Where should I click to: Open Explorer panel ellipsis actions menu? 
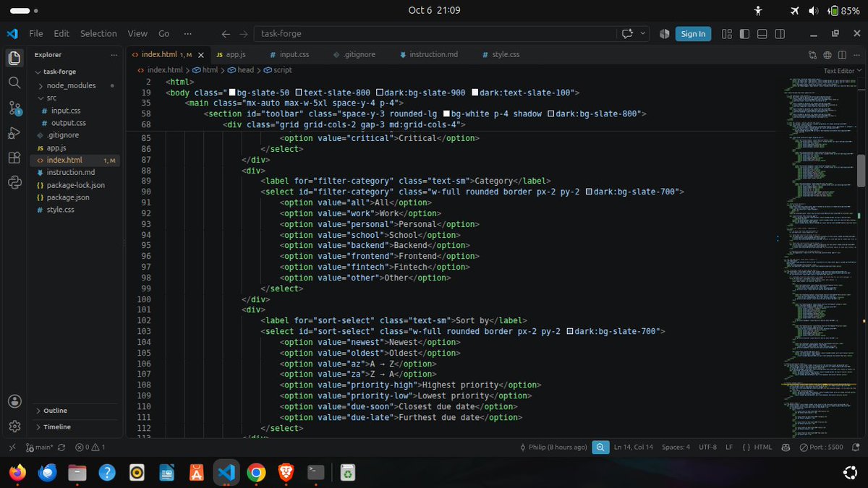pos(114,55)
